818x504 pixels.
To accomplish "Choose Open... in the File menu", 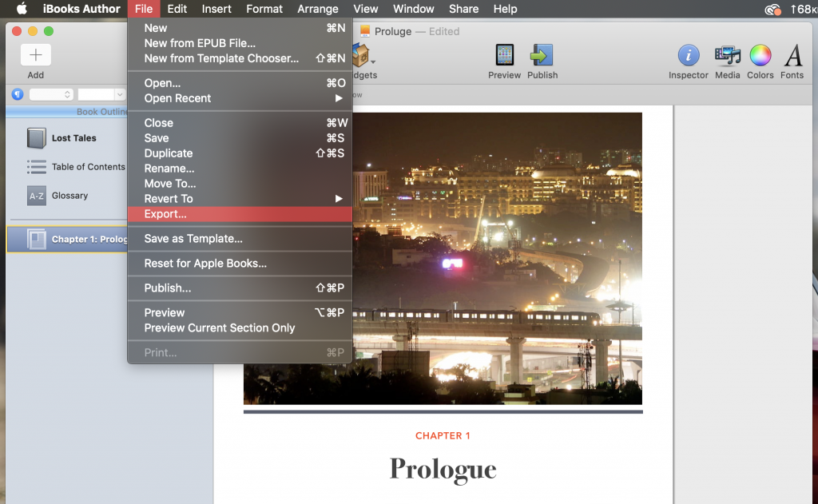I will [x=240, y=83].
